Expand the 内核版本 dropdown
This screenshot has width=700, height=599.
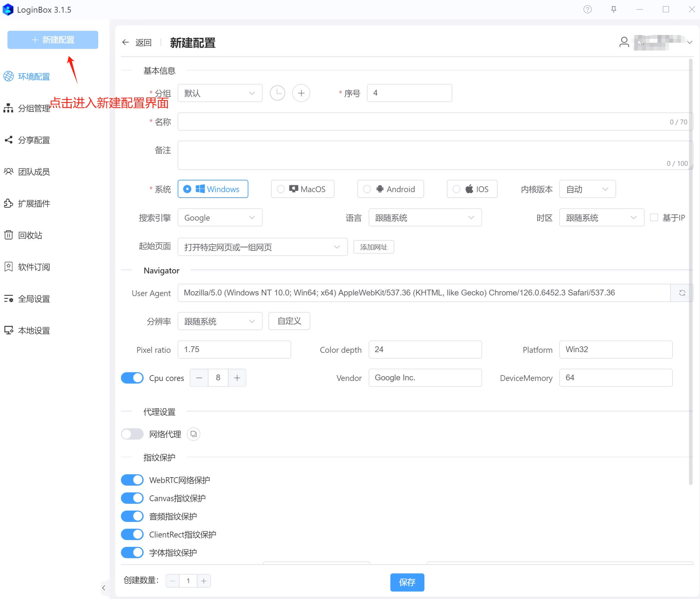(x=587, y=189)
